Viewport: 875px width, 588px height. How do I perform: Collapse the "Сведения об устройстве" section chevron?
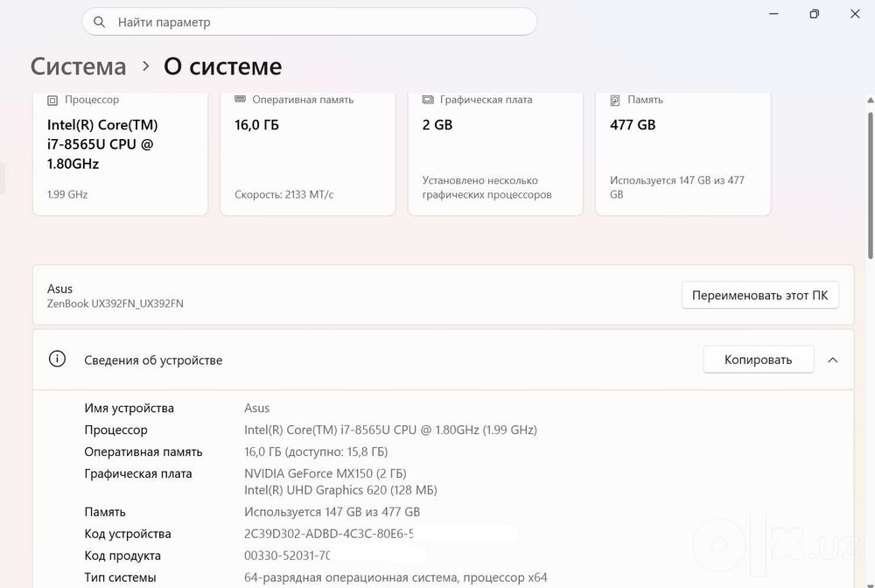tap(833, 360)
